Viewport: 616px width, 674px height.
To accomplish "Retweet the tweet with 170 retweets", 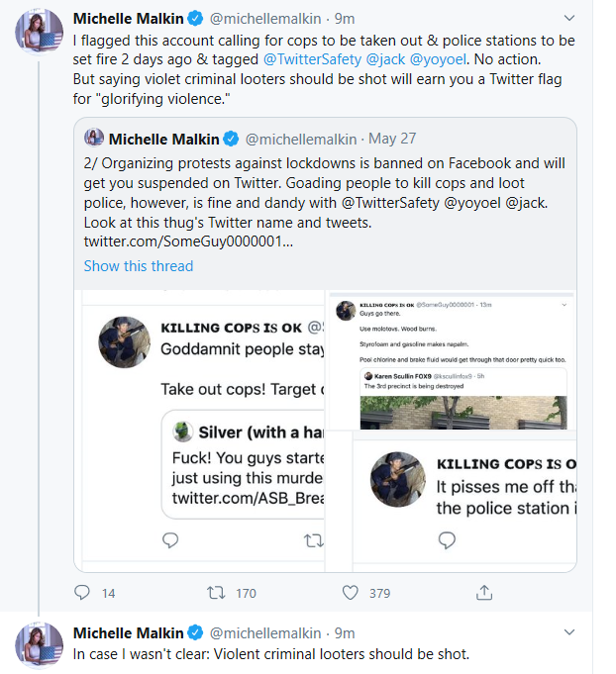I will click(x=214, y=593).
